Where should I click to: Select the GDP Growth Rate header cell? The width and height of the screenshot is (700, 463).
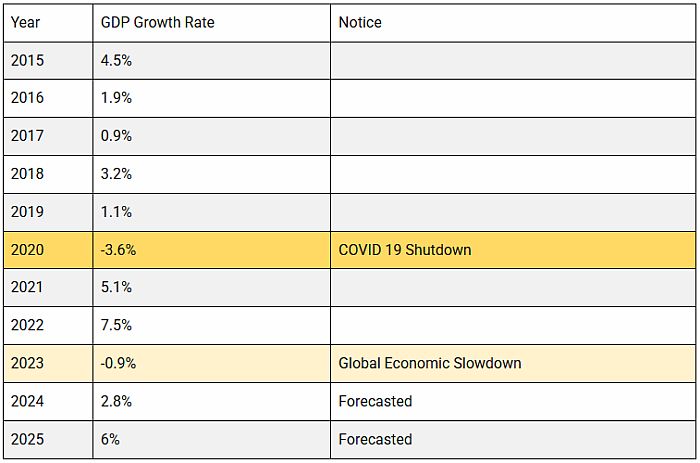coord(211,22)
